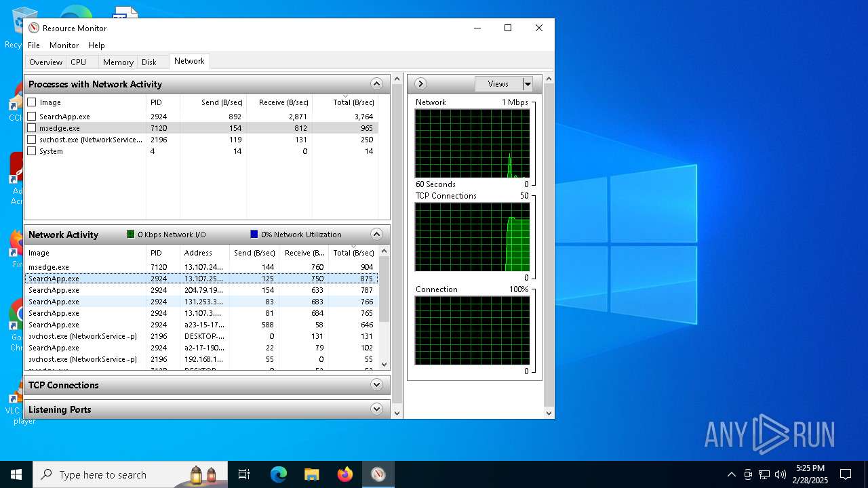Sort processes by Total (B/sec) column
This screenshot has width=868, height=488.
tap(345, 102)
